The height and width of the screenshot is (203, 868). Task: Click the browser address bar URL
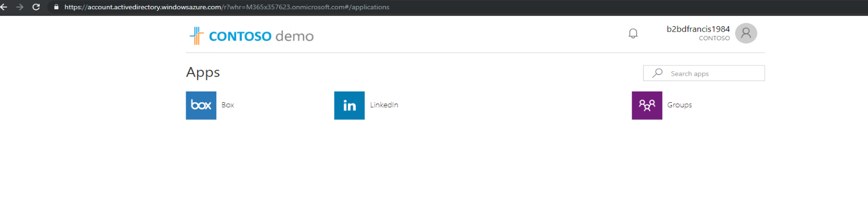click(227, 7)
